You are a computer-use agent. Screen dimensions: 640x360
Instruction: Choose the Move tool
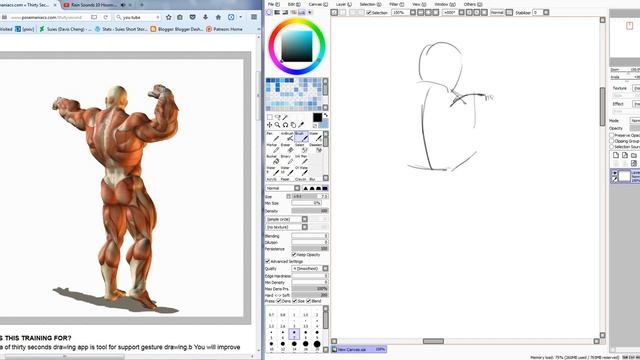269,125
